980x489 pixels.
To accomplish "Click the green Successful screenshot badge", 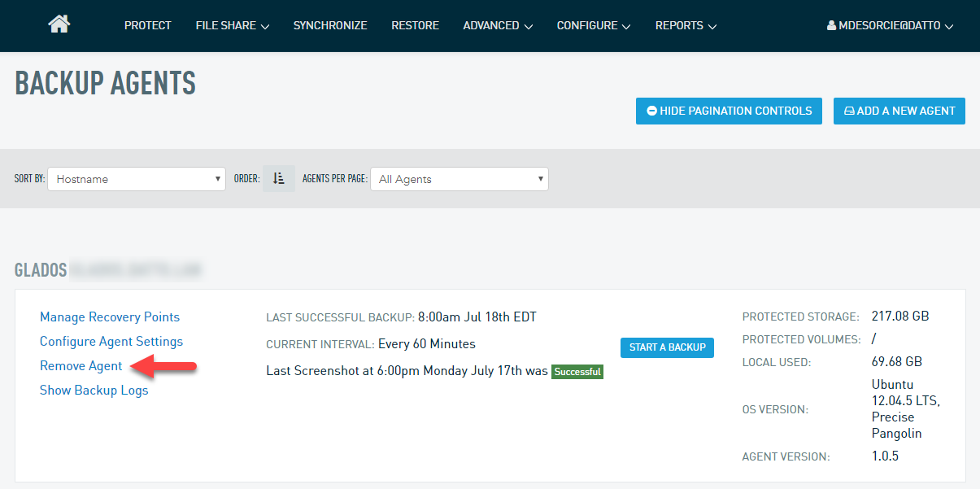I will pos(577,372).
